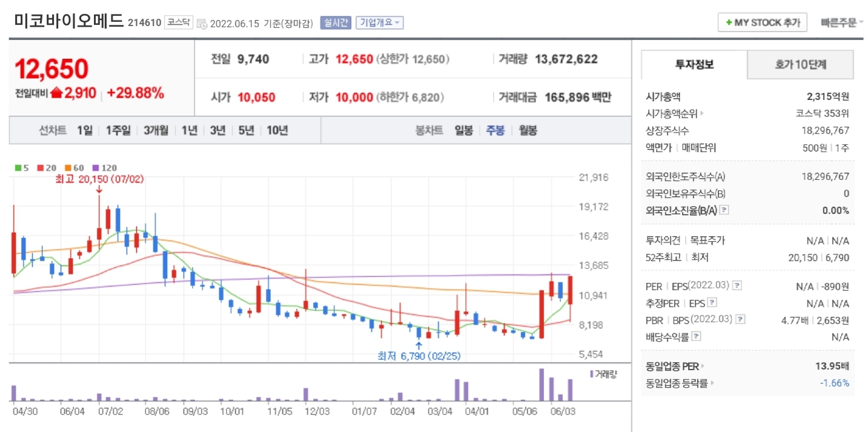Click the calendar icon beside the 2022.06.15 date
This screenshot has height=432, width=868.
[202, 24]
